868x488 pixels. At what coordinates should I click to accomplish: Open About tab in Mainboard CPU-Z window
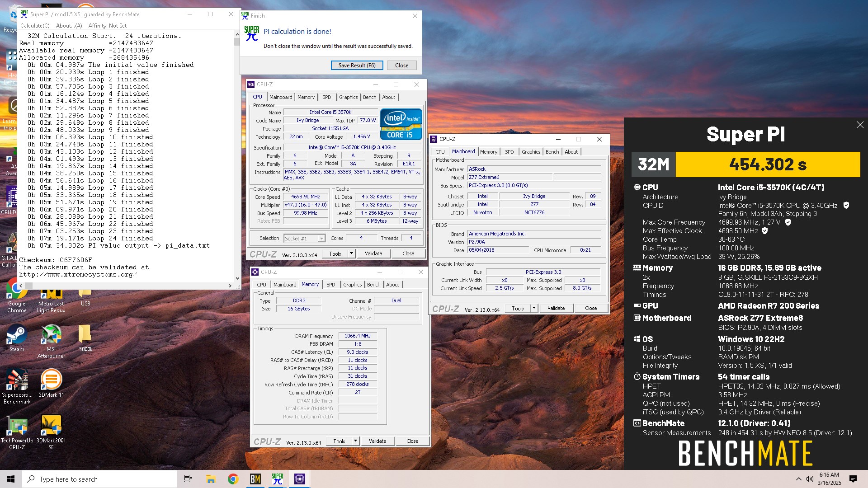571,152
